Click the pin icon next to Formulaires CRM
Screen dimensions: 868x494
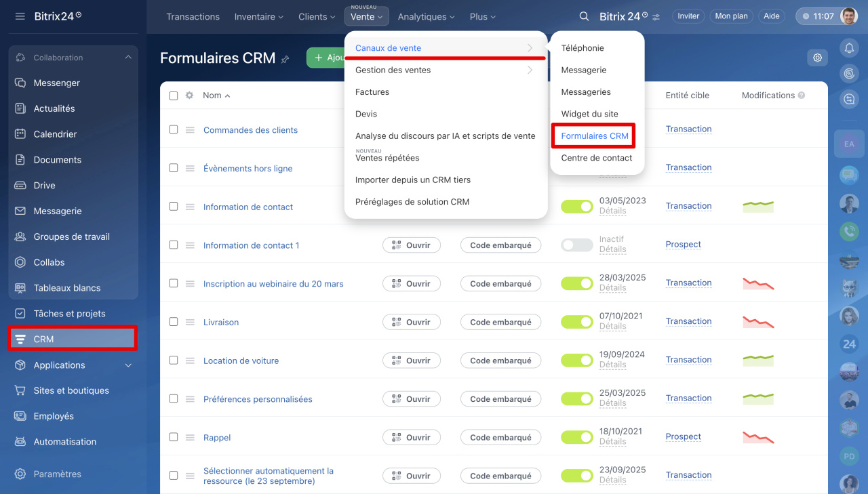tap(285, 60)
